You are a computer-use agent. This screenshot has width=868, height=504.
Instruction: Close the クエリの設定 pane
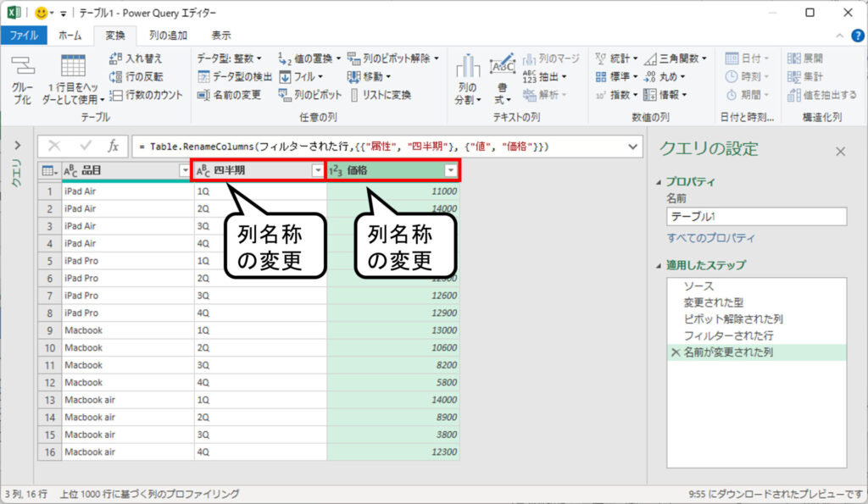tap(840, 151)
